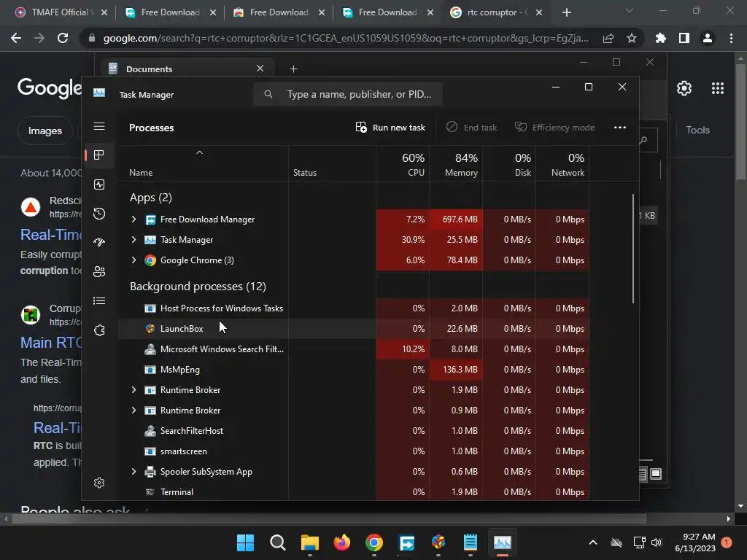Open Chrome profile icon

click(708, 38)
